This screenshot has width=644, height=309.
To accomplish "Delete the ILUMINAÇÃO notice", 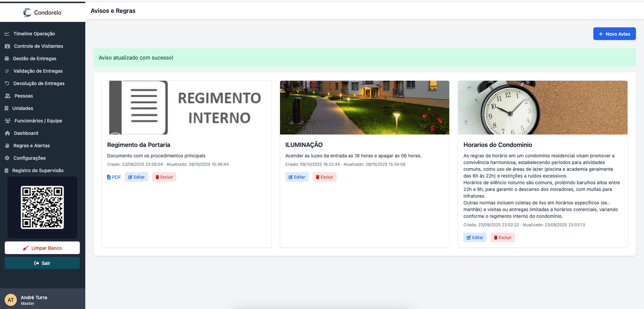I will (325, 177).
